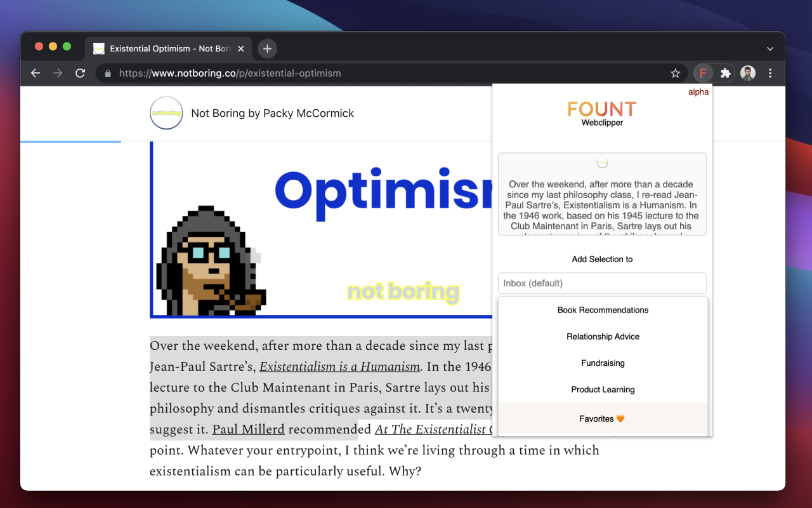Click the Optimism header image
This screenshot has width=812, height=508.
[321, 229]
